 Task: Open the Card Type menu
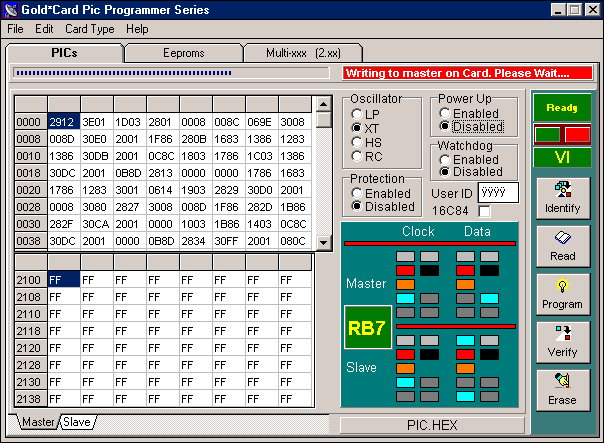(x=89, y=29)
